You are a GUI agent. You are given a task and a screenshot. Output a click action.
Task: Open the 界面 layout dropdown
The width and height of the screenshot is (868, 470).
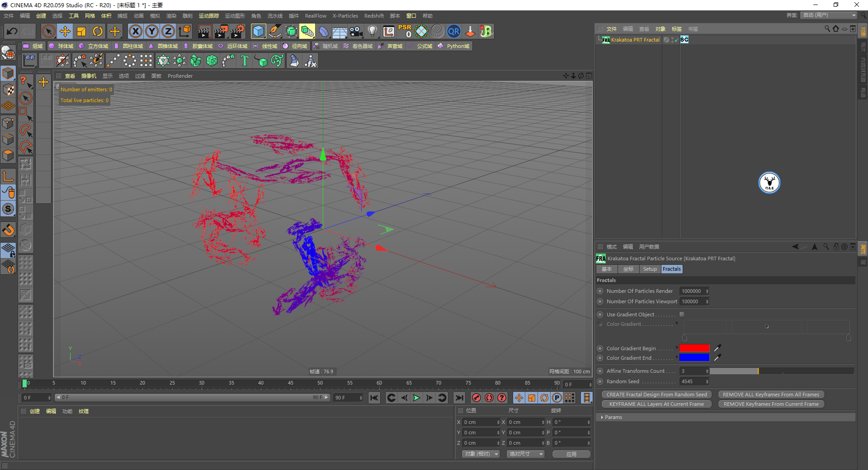829,15
